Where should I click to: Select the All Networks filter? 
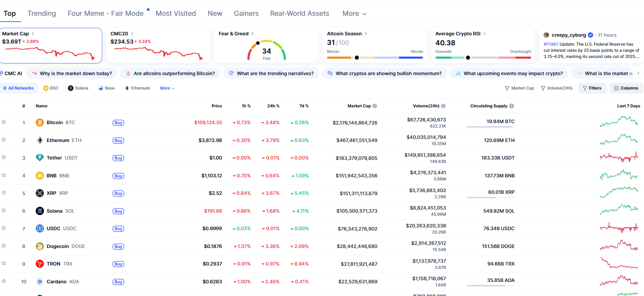point(19,88)
